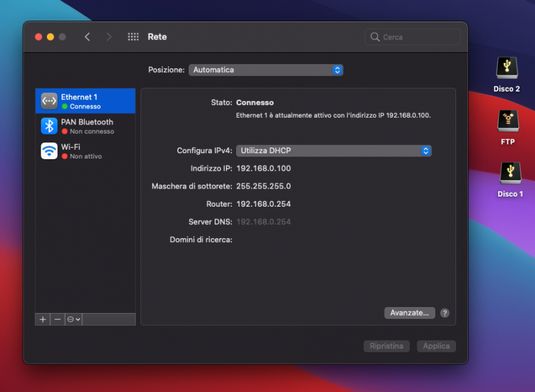Click the search magnifier icon
Screen dimensions: 535x392
(374, 37)
